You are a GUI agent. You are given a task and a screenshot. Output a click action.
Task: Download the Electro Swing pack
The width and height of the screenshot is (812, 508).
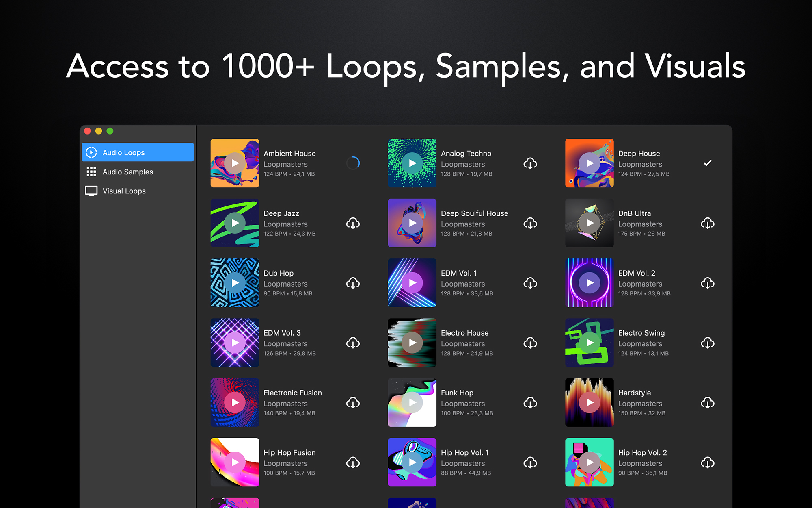coord(707,343)
